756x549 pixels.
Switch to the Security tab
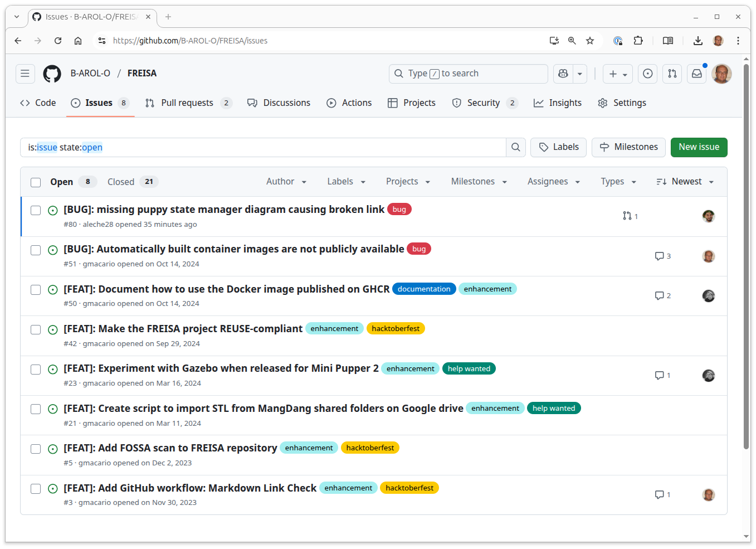[485, 103]
